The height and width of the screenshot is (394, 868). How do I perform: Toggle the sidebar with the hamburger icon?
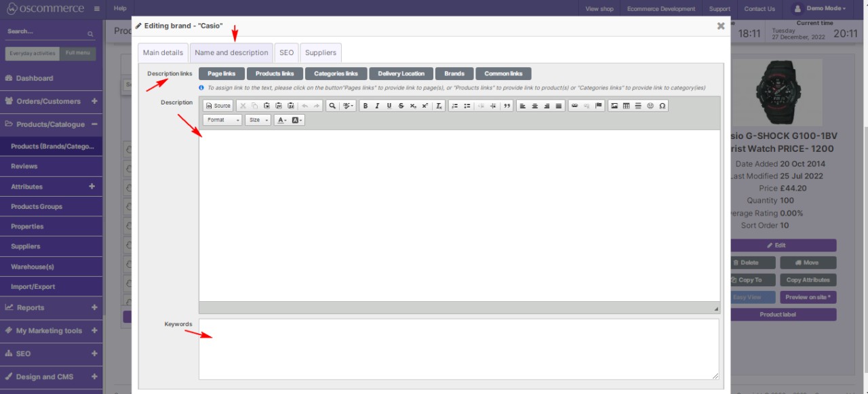97,8
